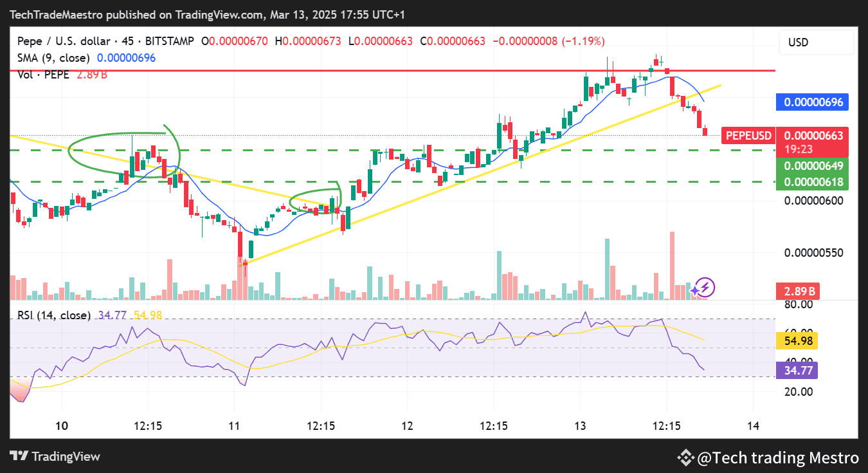Click the purple 34.77 RSI axis label

tap(796, 370)
